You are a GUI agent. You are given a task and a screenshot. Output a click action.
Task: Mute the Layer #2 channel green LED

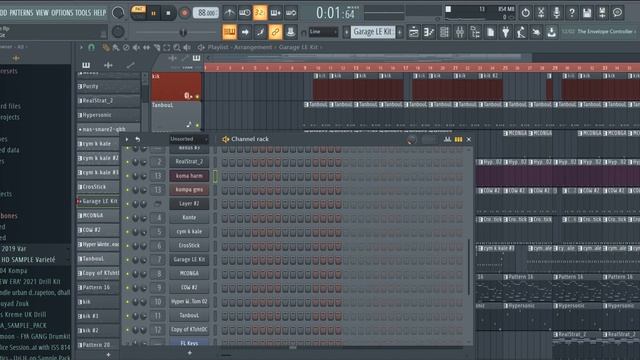click(127, 204)
